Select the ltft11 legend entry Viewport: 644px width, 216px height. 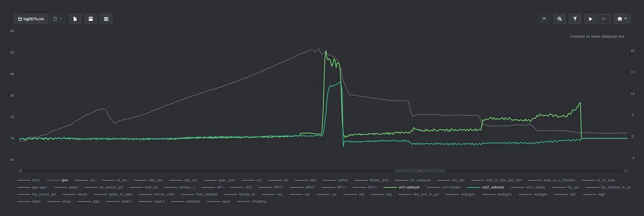coord(334,187)
